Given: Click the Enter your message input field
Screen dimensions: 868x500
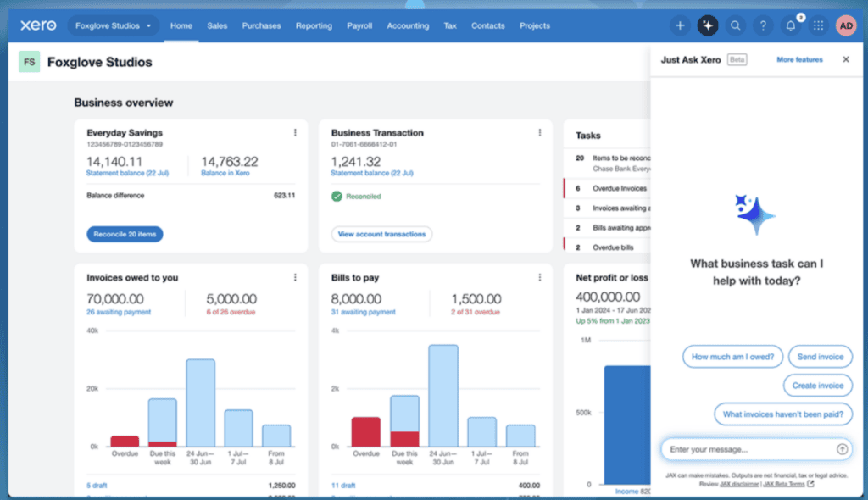Looking at the screenshot, I should pyautogui.click(x=746, y=449).
